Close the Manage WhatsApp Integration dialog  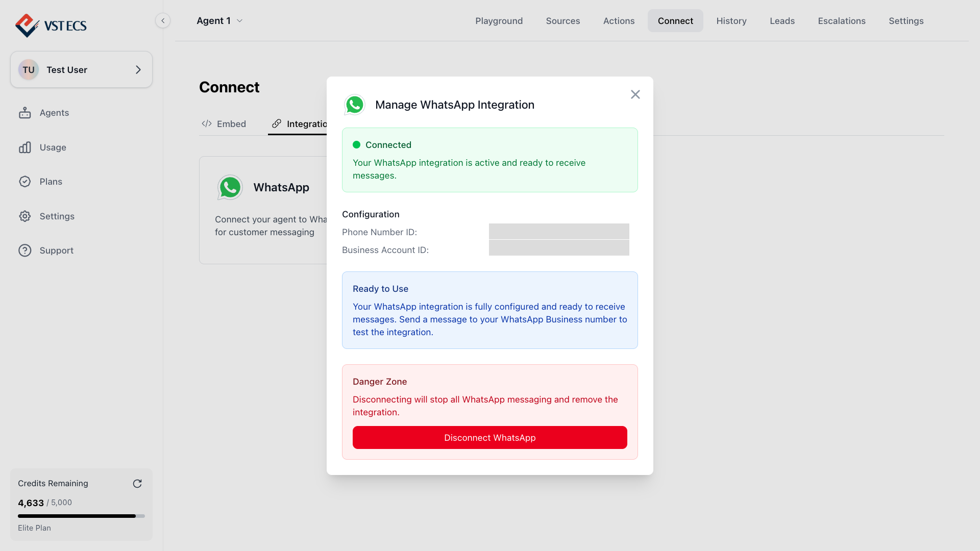click(x=635, y=94)
